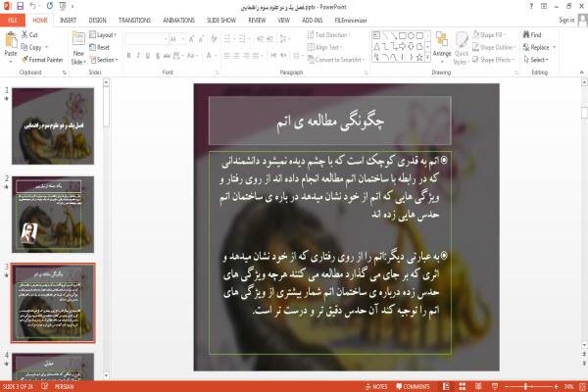588x392 pixels.
Task: Toggle the Comments pane in status bar
Action: 413,387
